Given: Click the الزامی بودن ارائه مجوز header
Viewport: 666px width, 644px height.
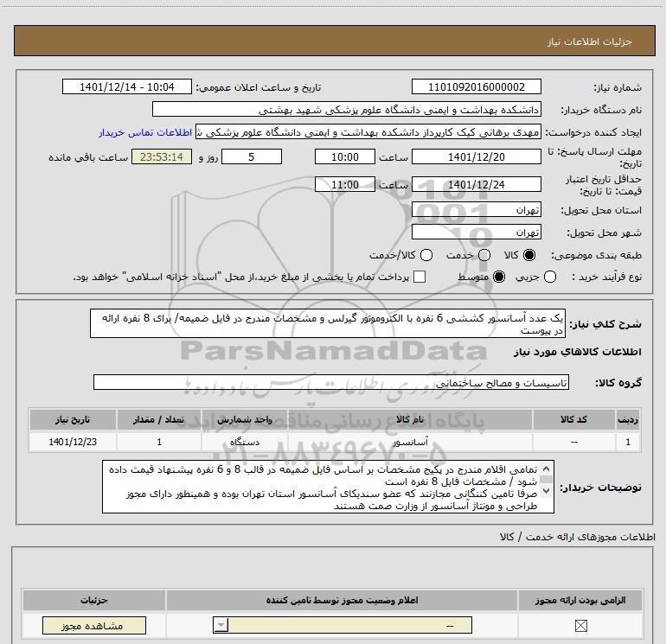Looking at the screenshot, I should pos(580,600).
